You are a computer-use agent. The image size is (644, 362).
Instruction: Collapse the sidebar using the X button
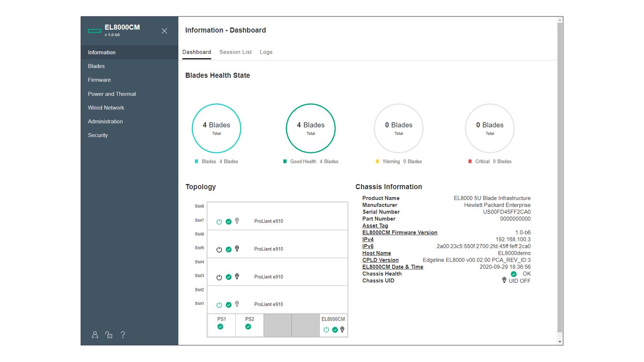tap(164, 31)
